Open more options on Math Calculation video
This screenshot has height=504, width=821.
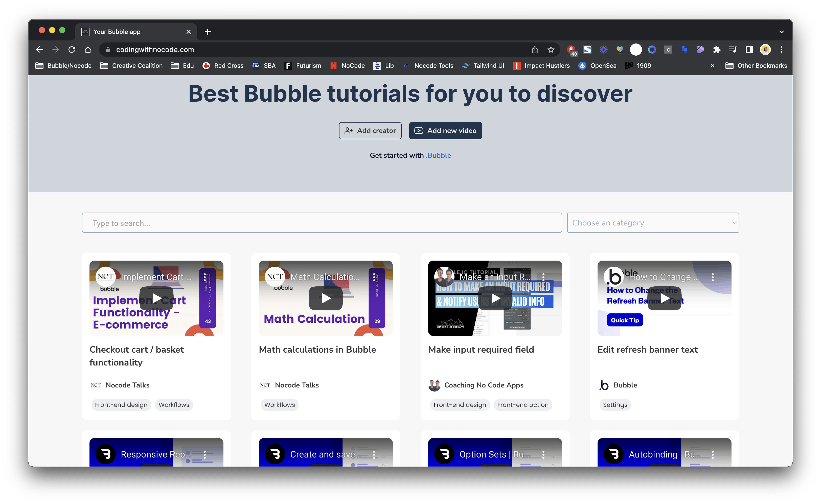point(374,277)
